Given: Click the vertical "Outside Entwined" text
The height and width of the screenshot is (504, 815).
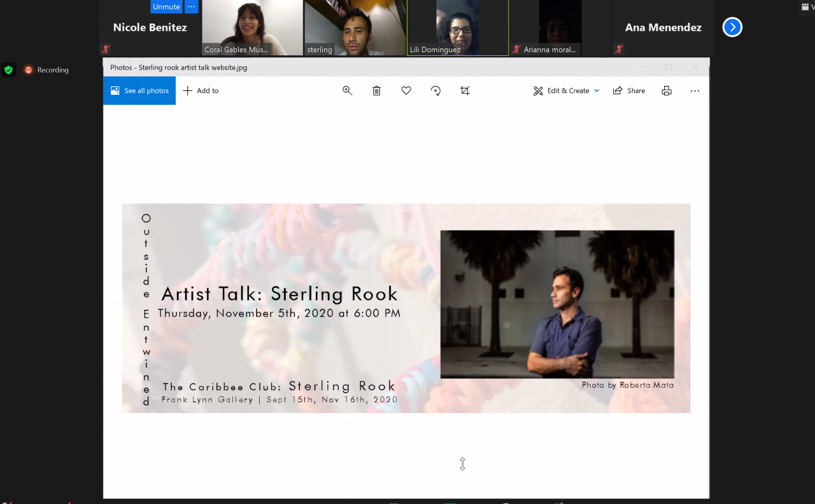Looking at the screenshot, I should [146, 310].
